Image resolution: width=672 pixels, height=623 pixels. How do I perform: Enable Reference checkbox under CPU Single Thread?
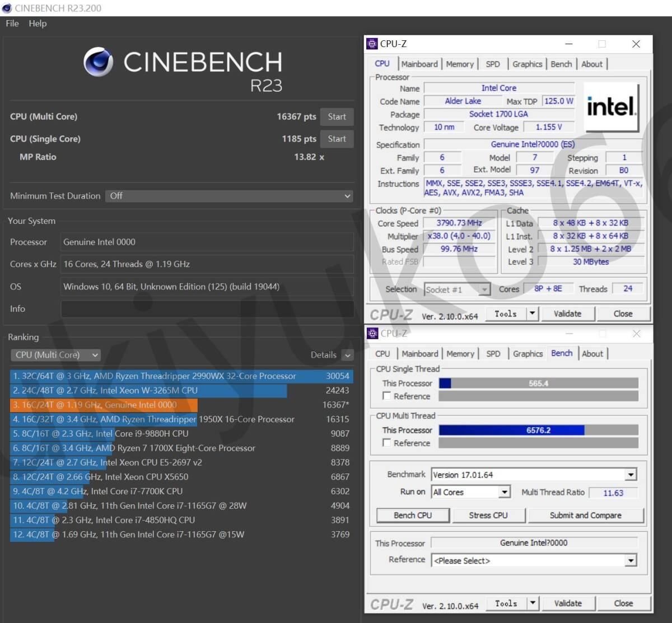tap(386, 396)
